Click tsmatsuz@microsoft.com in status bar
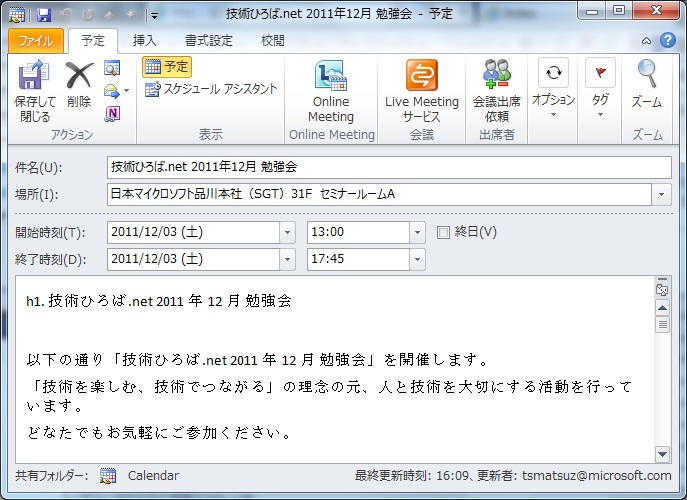The width and height of the screenshot is (687, 500). pyautogui.click(x=596, y=475)
